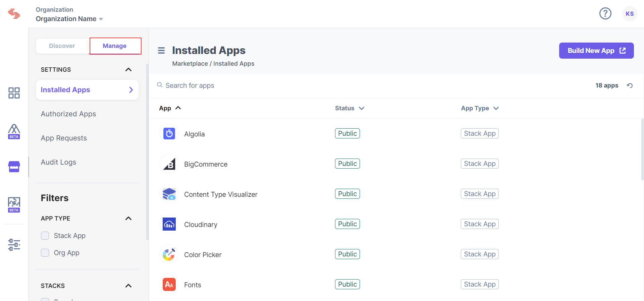Click the external link icon on Build New App

tap(623, 51)
